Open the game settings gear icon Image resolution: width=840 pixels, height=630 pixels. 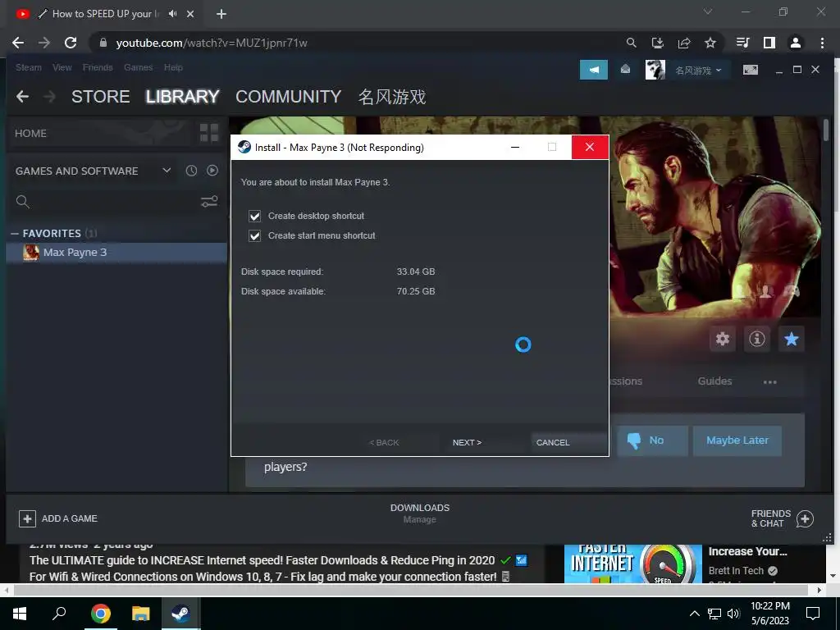(x=723, y=339)
